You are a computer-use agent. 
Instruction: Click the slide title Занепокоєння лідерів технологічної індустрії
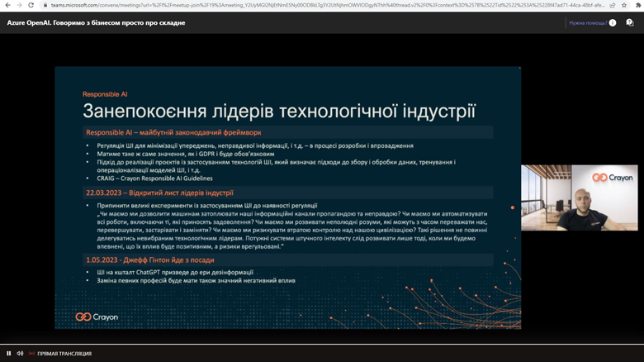[x=279, y=111]
